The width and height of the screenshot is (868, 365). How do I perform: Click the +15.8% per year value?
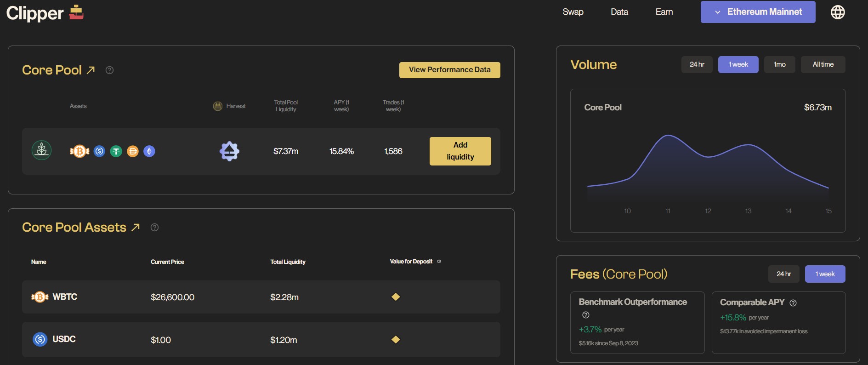(x=744, y=318)
